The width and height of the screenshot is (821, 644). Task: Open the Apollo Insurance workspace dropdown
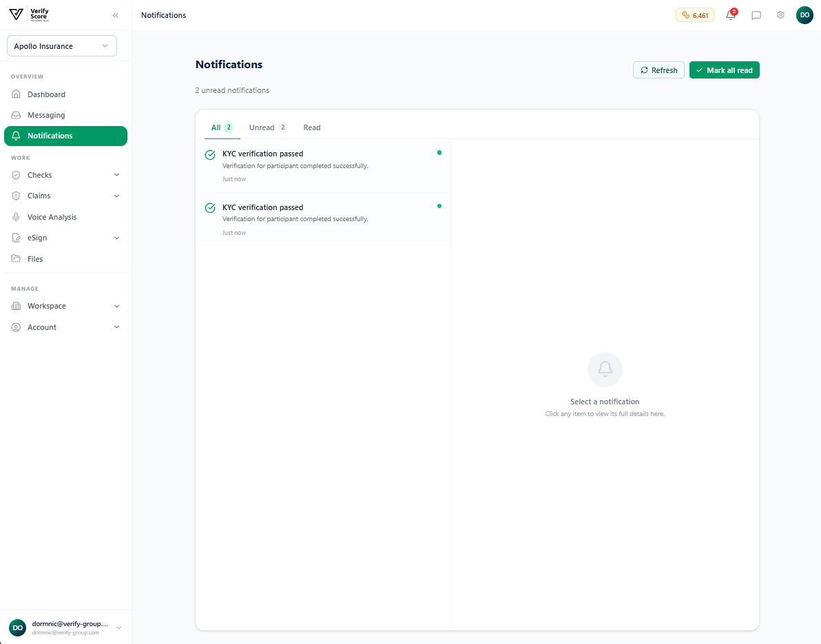[62, 46]
